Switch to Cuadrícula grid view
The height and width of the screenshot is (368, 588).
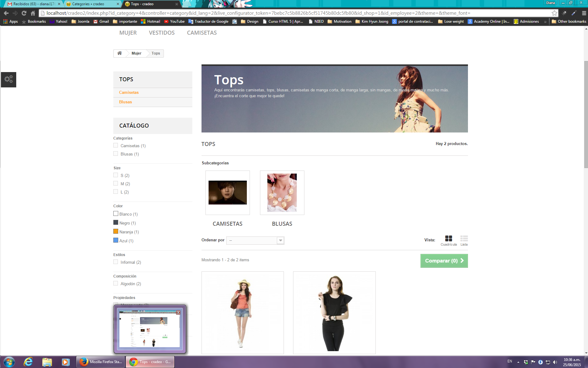click(x=448, y=239)
